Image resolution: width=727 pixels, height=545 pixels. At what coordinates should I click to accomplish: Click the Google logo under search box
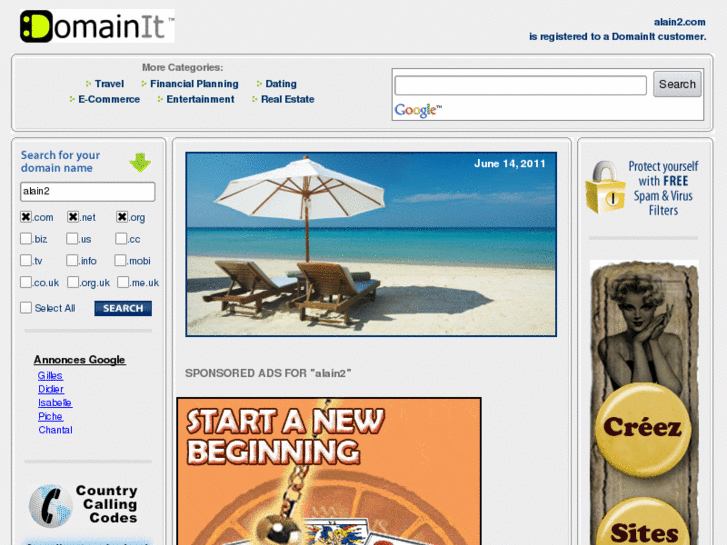pyautogui.click(x=418, y=110)
